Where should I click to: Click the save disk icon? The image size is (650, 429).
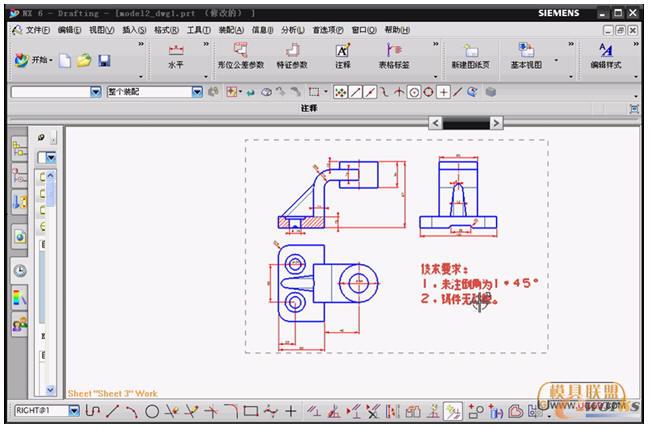104,61
